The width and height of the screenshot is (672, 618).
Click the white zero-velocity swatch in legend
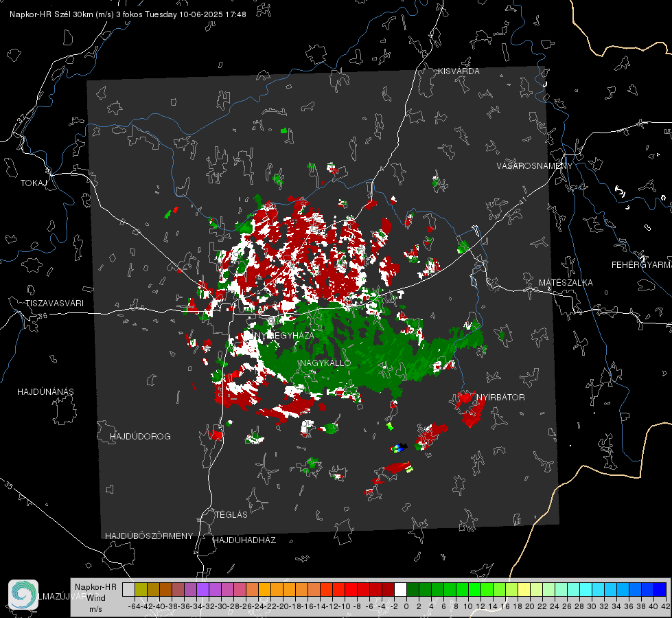point(400,589)
